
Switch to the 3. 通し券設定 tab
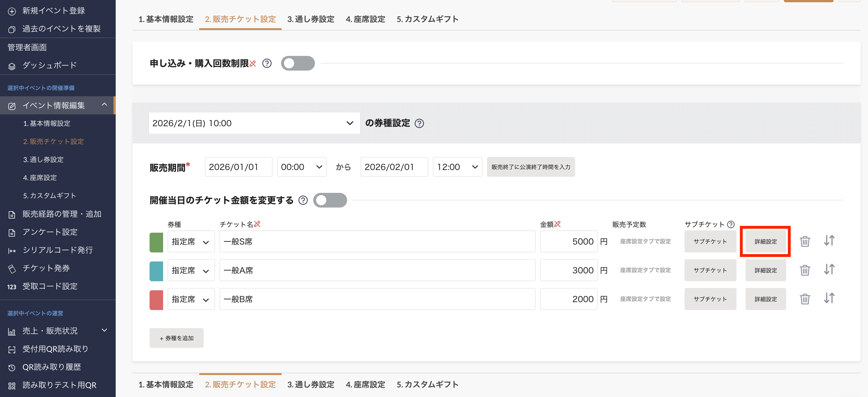(311, 19)
